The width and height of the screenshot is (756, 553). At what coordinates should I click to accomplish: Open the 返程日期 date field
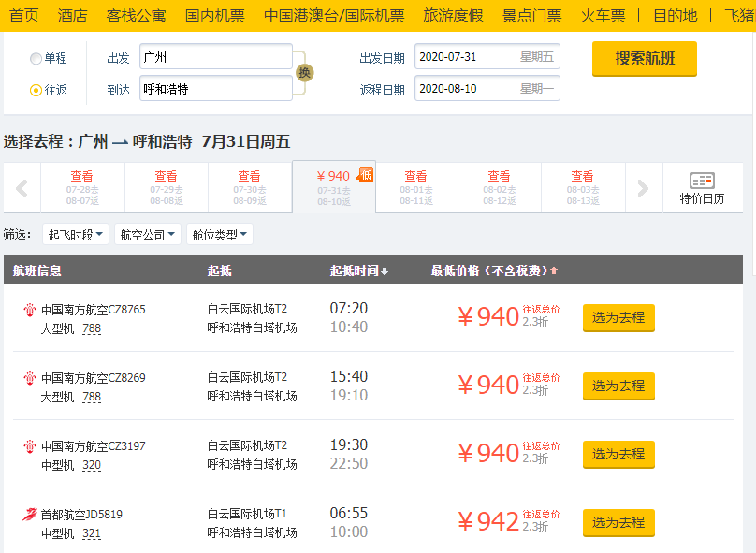tap(487, 89)
